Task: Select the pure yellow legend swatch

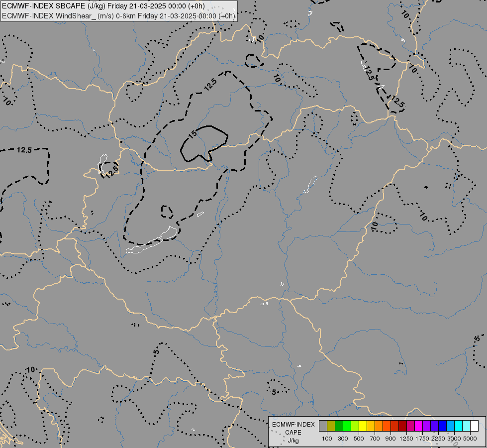Action: click(363, 426)
